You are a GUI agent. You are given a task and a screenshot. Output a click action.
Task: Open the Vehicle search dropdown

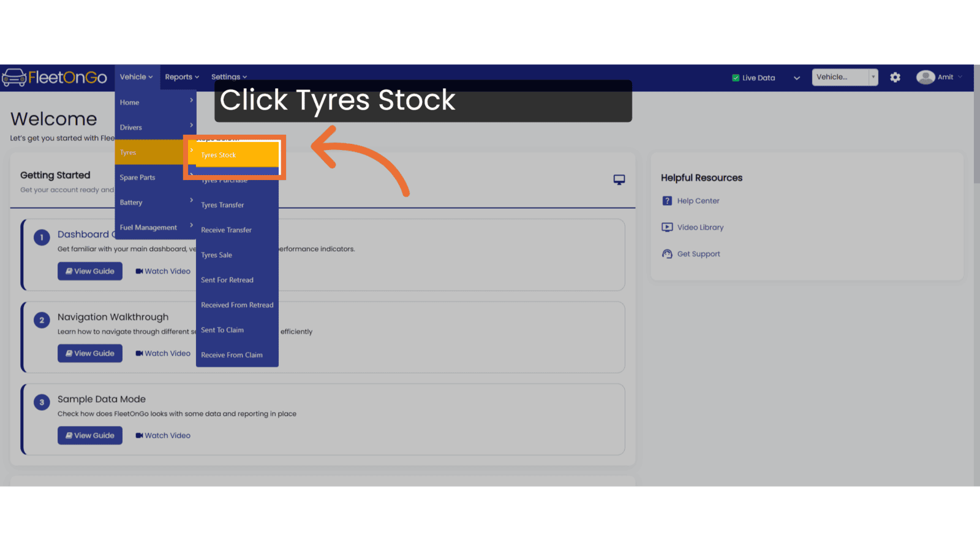[x=845, y=77]
